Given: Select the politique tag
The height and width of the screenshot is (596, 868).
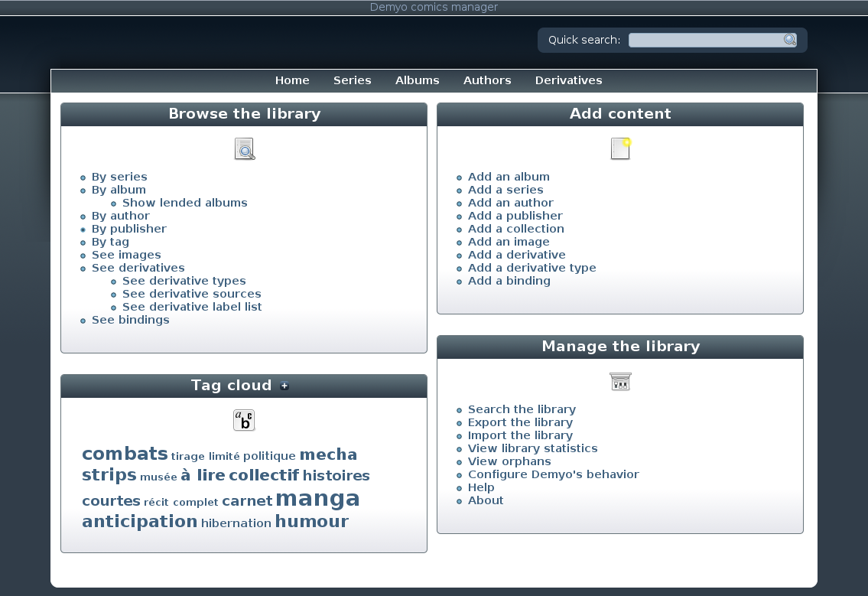Looking at the screenshot, I should coord(270,456).
